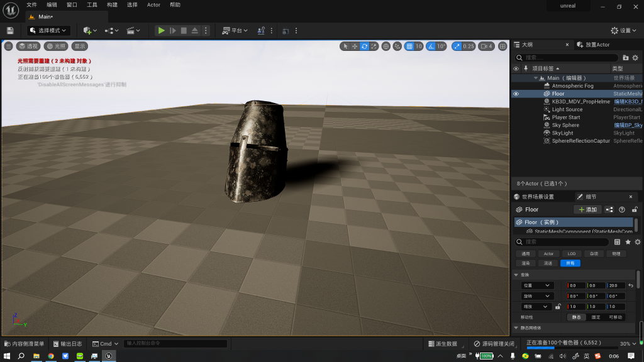Toggle grid snapping in viewport
This screenshot has height=362, width=644.
click(x=409, y=47)
